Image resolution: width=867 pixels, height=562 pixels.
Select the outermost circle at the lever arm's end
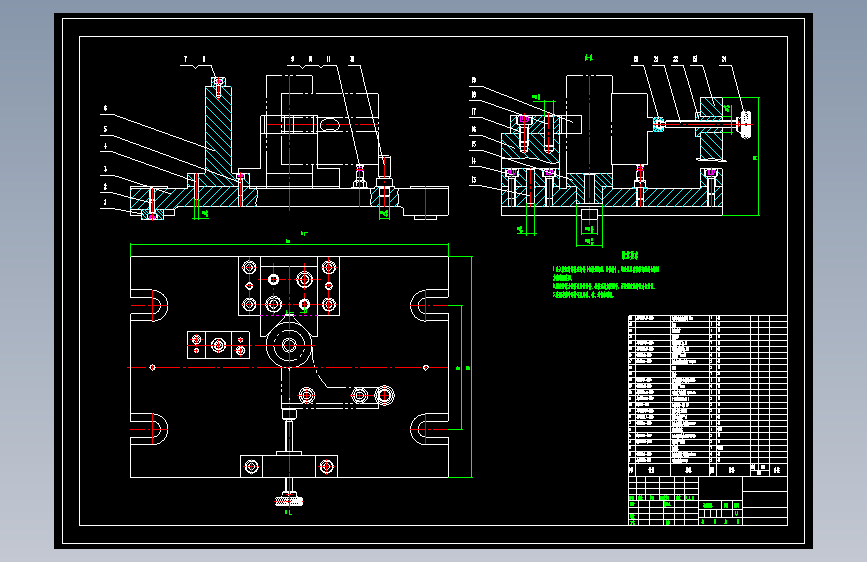point(384,396)
